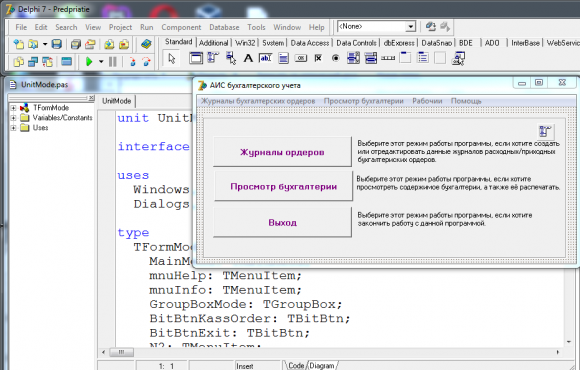Select the Panel component in palette

click(440, 58)
